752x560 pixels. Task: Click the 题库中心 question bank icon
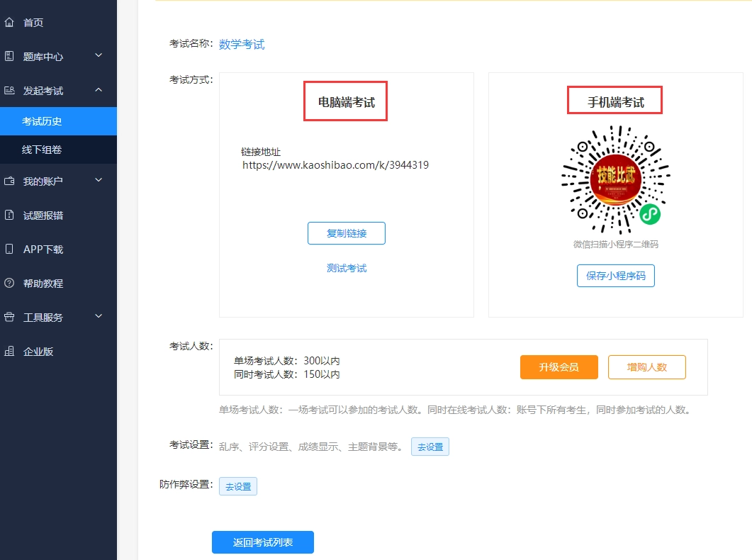(9, 56)
